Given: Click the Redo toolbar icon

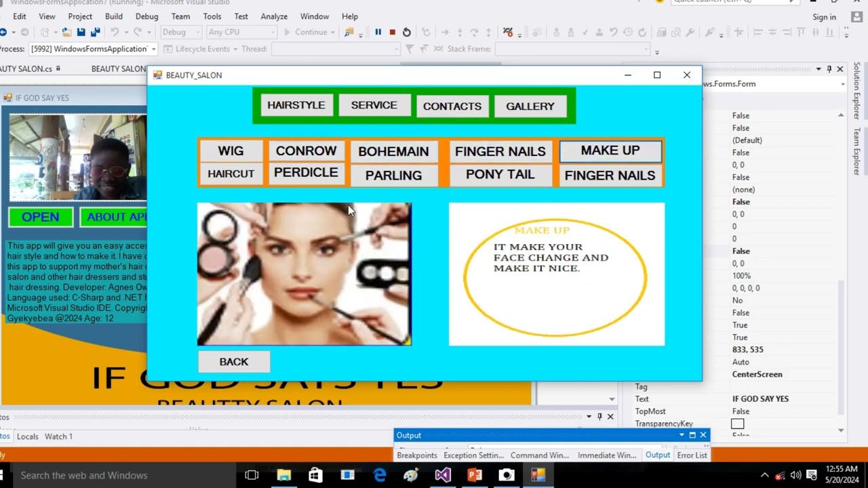Looking at the screenshot, I should pyautogui.click(x=138, y=32).
